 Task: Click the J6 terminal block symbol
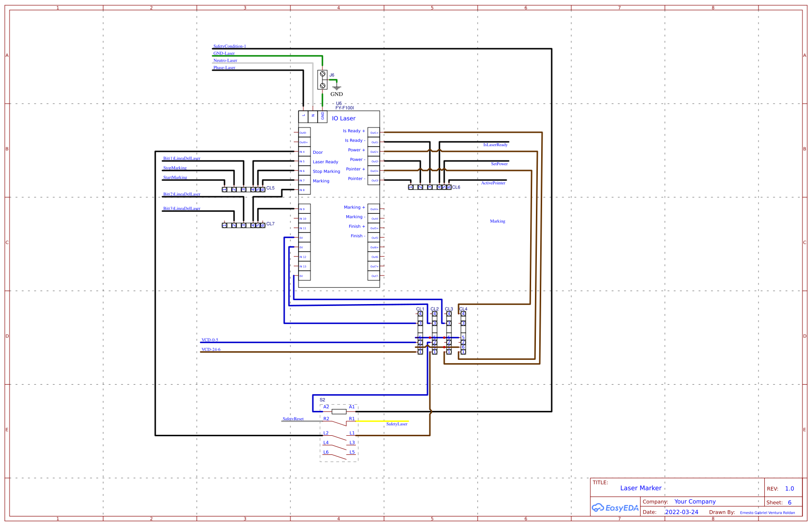coord(323,79)
